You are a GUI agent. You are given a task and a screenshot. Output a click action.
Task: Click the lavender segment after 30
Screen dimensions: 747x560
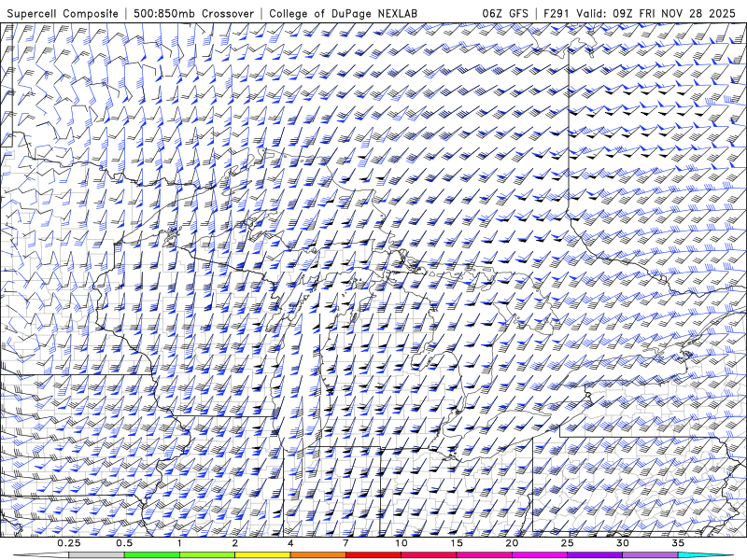650,555
